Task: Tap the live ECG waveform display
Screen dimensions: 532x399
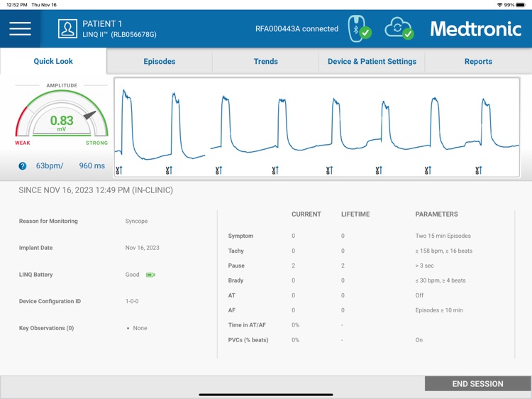Action: click(317, 127)
